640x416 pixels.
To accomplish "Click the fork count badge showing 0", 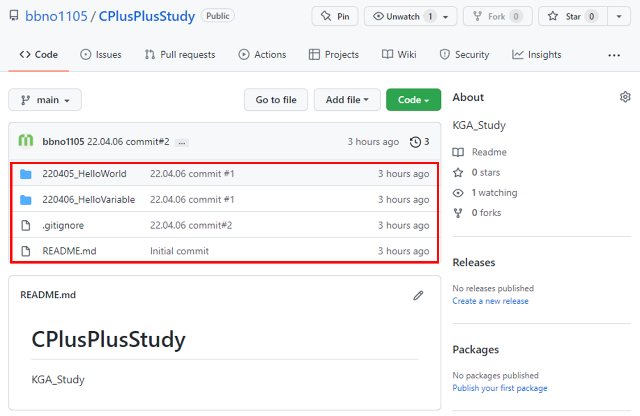I will [516, 16].
